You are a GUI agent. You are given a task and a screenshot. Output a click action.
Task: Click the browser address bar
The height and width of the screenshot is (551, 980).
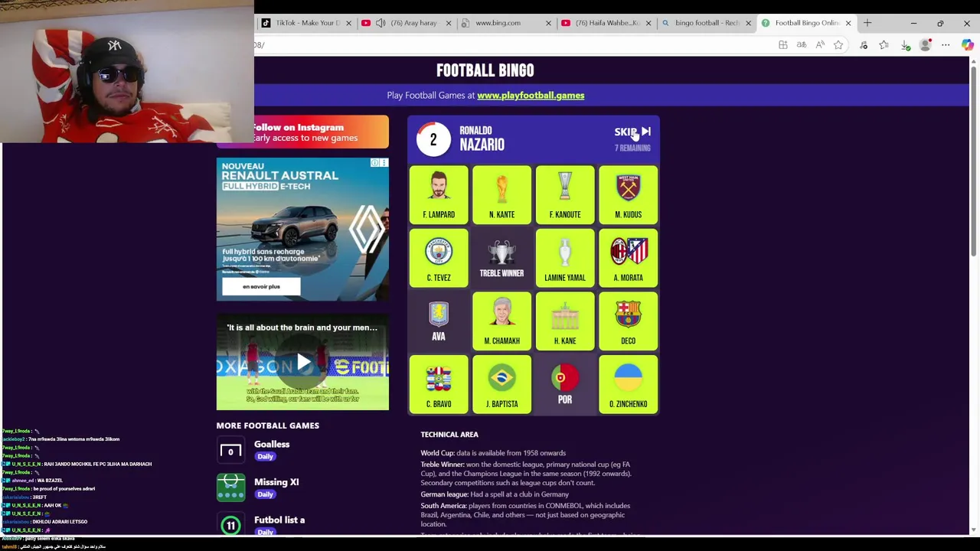point(513,45)
